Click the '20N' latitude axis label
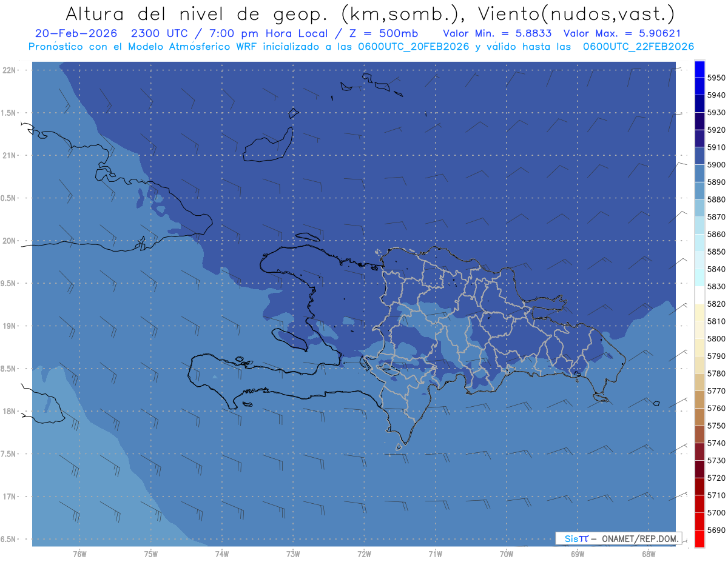 click(x=10, y=241)
